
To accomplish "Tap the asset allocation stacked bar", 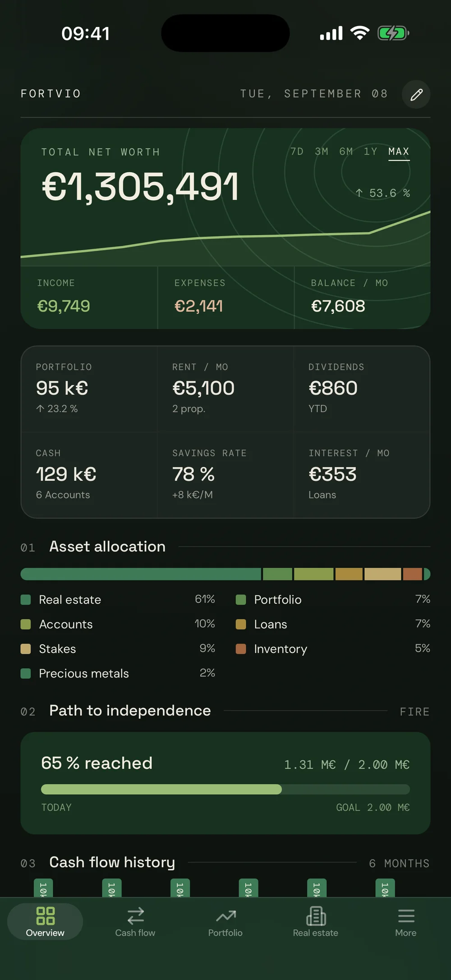I will point(225,574).
